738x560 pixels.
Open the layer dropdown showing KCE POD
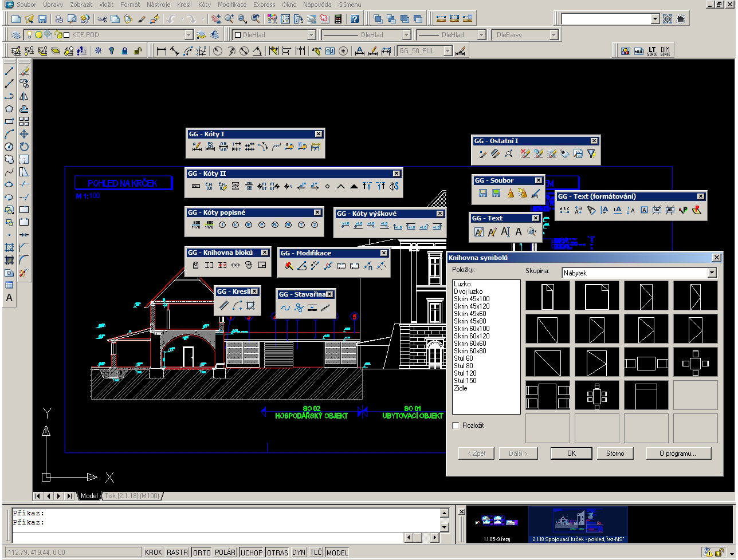(x=189, y=35)
